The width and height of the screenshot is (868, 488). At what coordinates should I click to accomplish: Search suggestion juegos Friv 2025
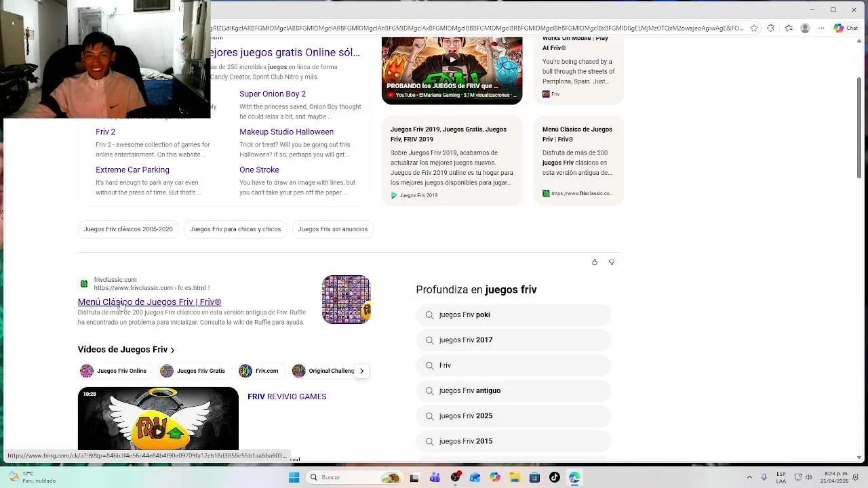(x=513, y=416)
